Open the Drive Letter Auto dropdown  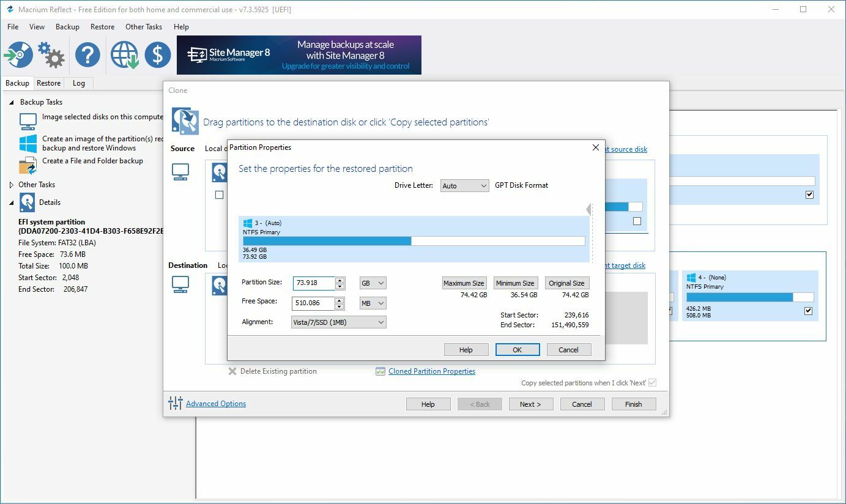click(x=464, y=185)
